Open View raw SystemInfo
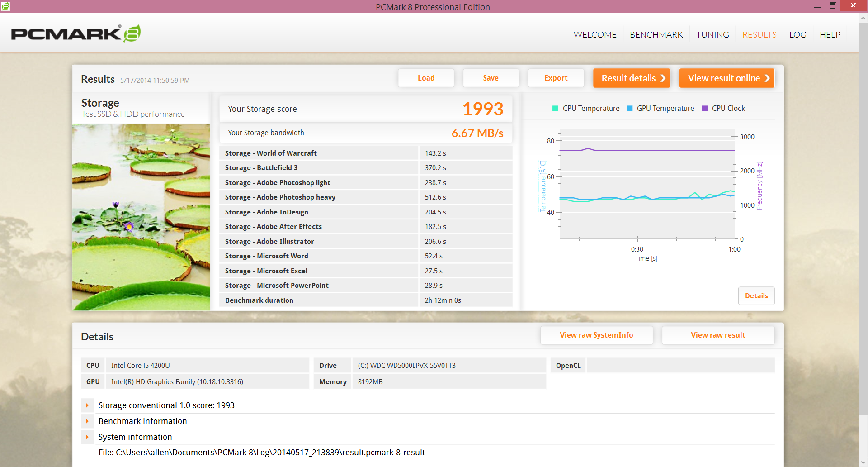This screenshot has width=868, height=467. click(596, 335)
